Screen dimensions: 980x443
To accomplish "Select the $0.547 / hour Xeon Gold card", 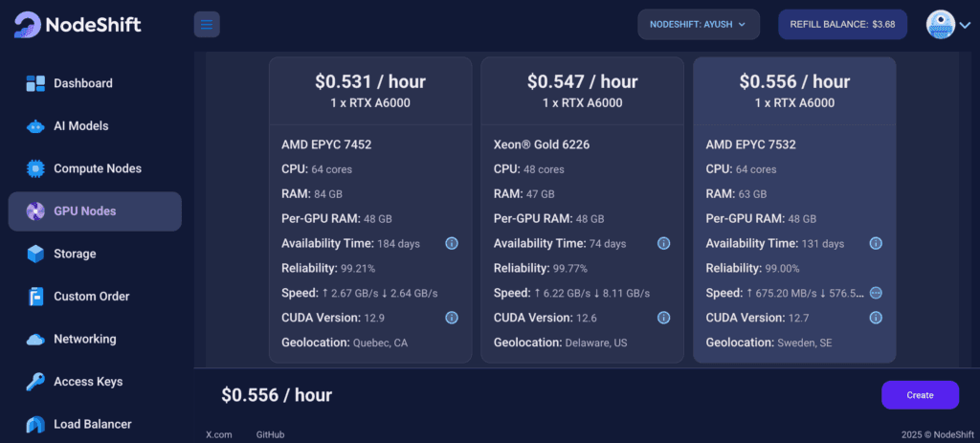I will 582,91.
